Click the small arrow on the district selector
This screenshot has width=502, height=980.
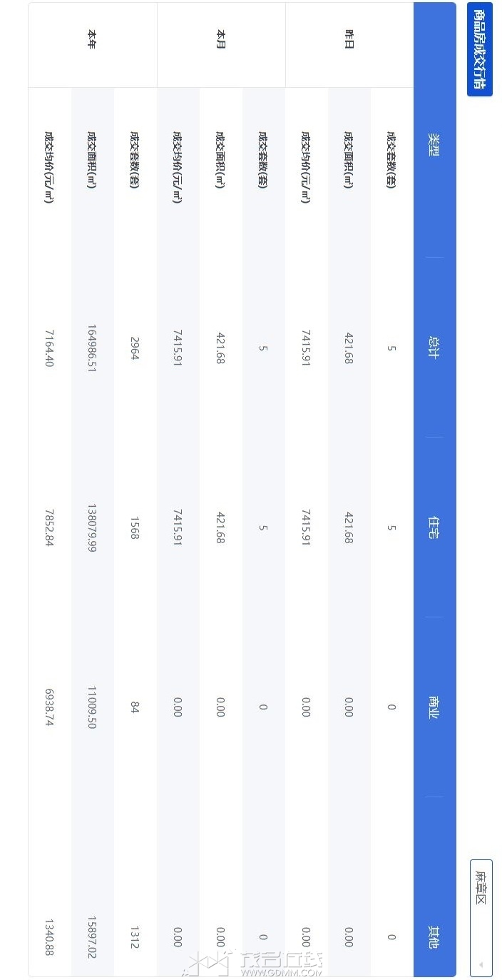[481, 964]
